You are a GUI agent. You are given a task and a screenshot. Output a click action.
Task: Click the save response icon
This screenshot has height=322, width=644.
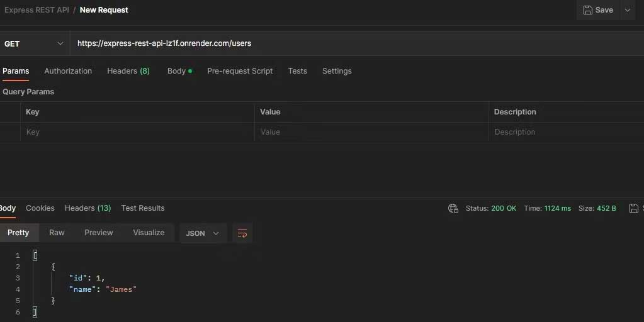coord(634,208)
